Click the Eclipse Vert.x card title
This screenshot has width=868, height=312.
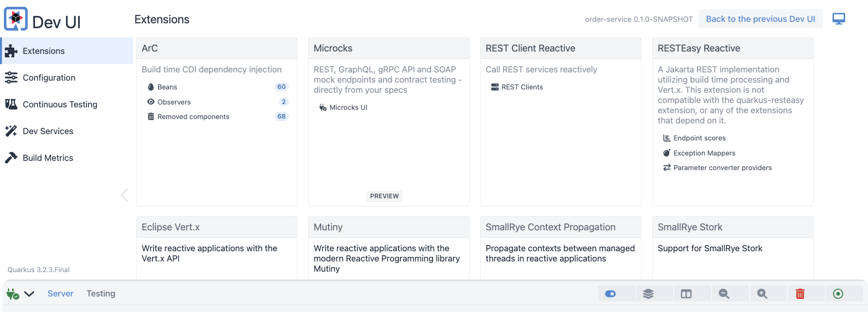pyautogui.click(x=171, y=227)
